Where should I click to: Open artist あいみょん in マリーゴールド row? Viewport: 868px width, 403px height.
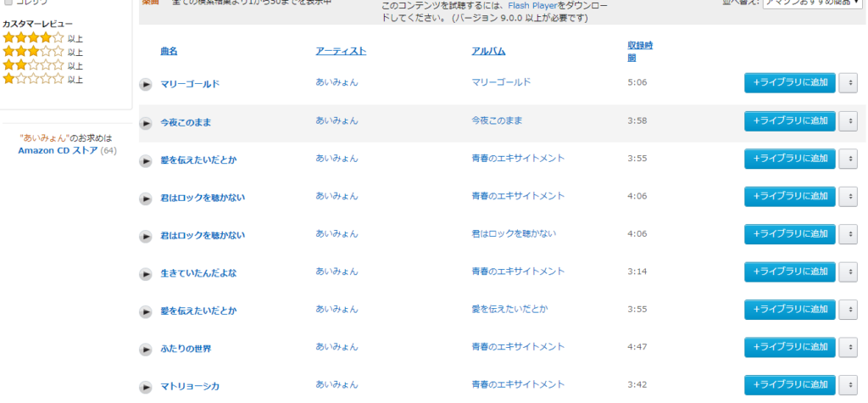click(x=337, y=82)
